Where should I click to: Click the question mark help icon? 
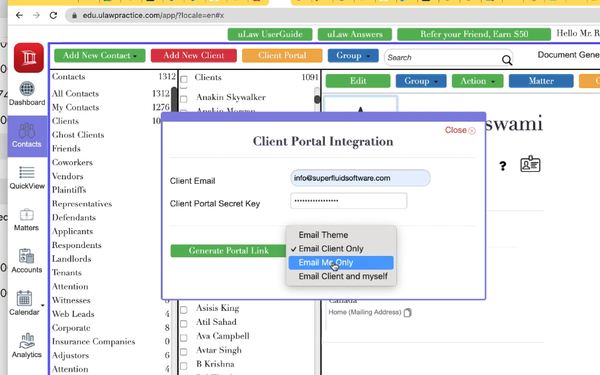coord(503,166)
